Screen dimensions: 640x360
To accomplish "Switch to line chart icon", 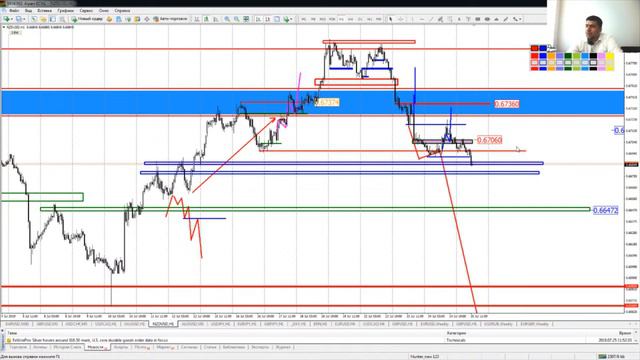I will click(x=215, y=19).
